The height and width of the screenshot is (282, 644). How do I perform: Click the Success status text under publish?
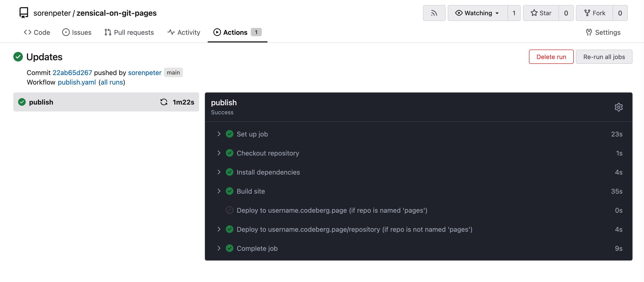pos(222,112)
